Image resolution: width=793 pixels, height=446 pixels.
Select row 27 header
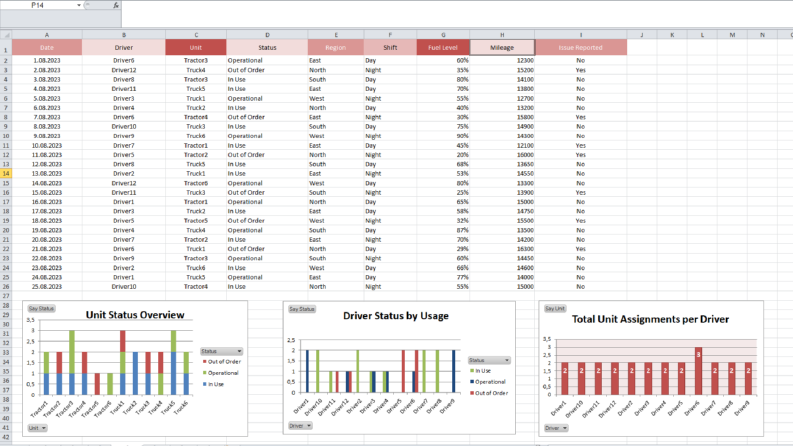coord(6,296)
